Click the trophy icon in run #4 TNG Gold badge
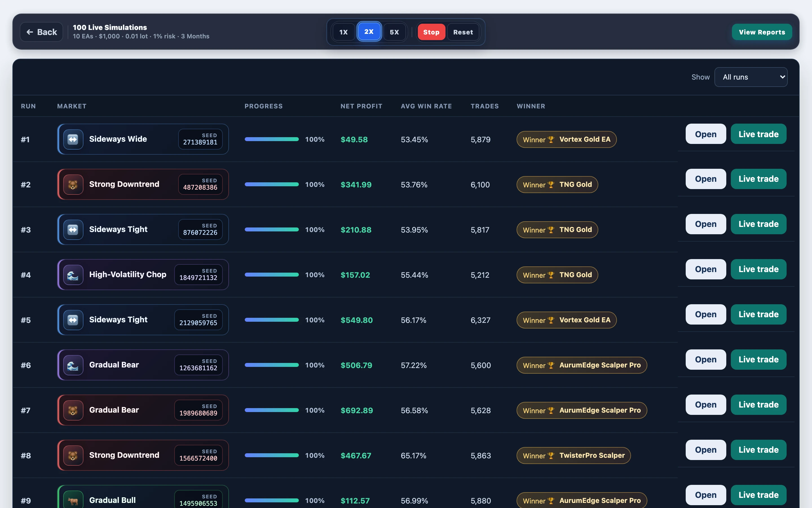Image resolution: width=812 pixels, height=508 pixels. tap(551, 275)
